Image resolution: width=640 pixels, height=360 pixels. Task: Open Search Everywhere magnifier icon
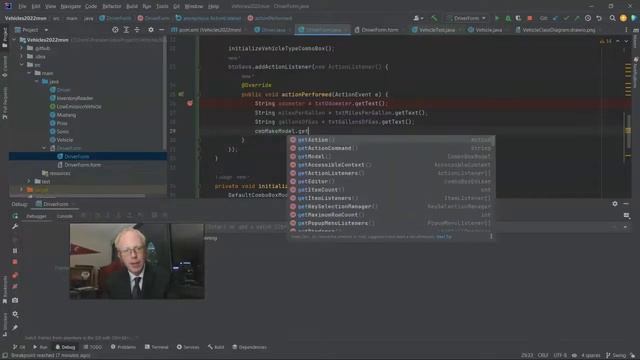612,18
